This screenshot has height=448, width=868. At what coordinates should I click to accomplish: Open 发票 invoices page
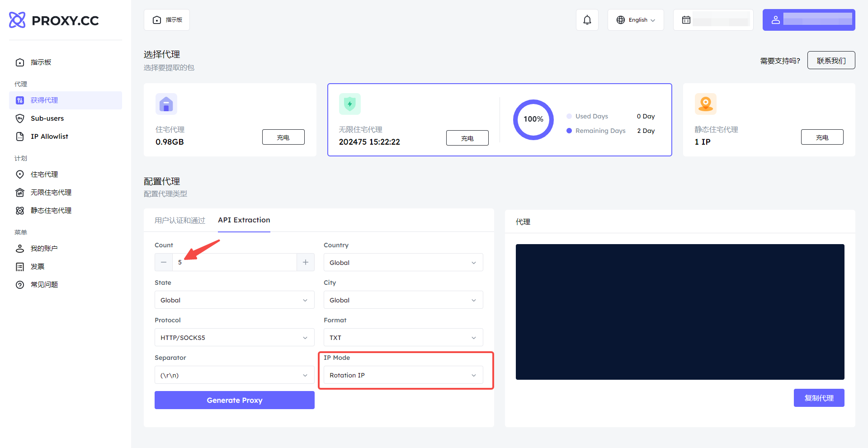(66, 267)
